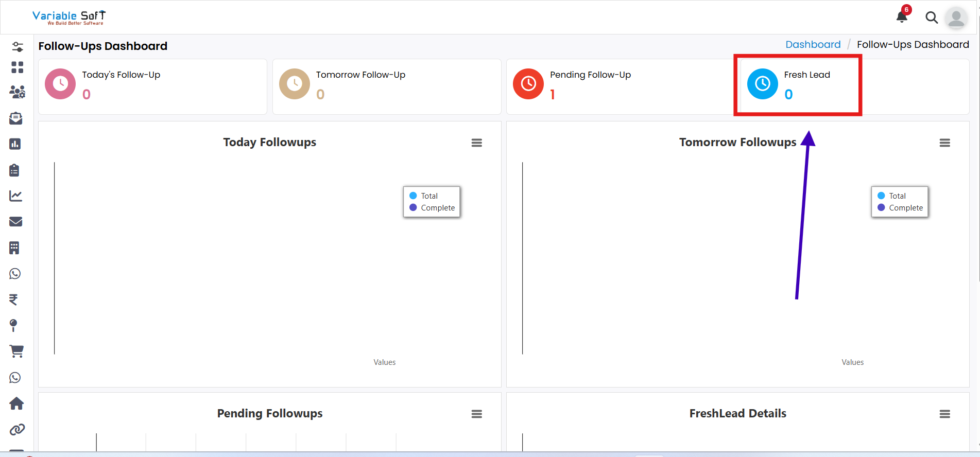Open the home icon in sidebar
The height and width of the screenshot is (457, 980).
(x=16, y=403)
